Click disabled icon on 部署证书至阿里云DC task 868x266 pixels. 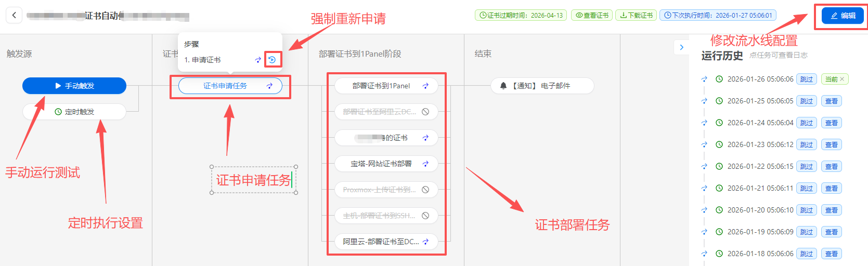(x=425, y=112)
